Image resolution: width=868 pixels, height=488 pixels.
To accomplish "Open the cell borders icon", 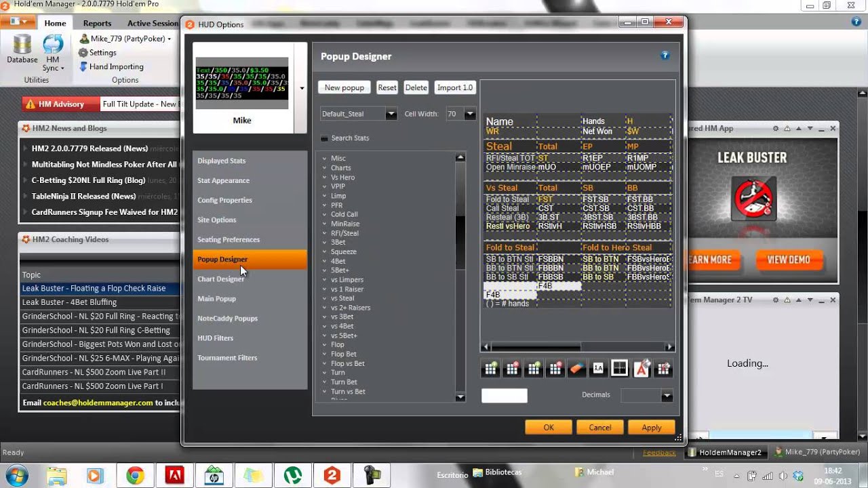I will point(619,368).
